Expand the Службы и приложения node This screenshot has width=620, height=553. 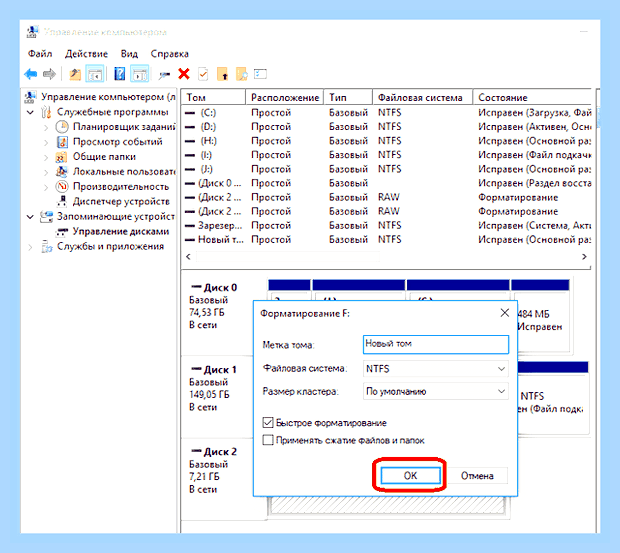30,247
